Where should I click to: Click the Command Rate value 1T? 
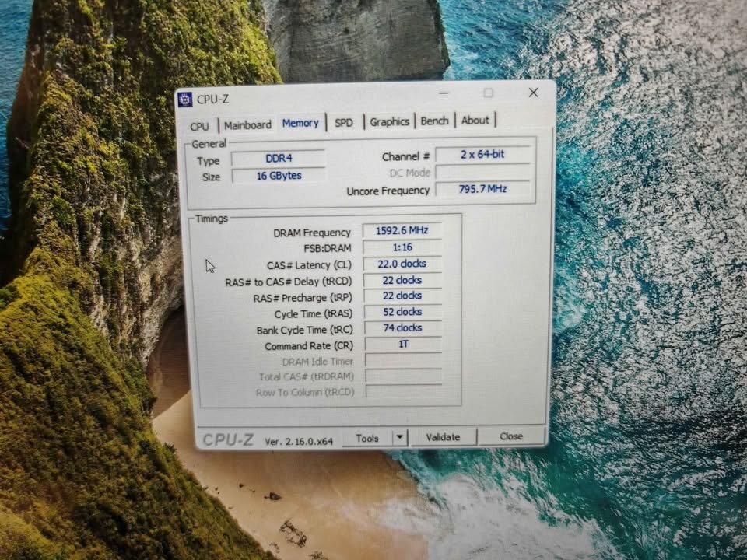pos(404,344)
